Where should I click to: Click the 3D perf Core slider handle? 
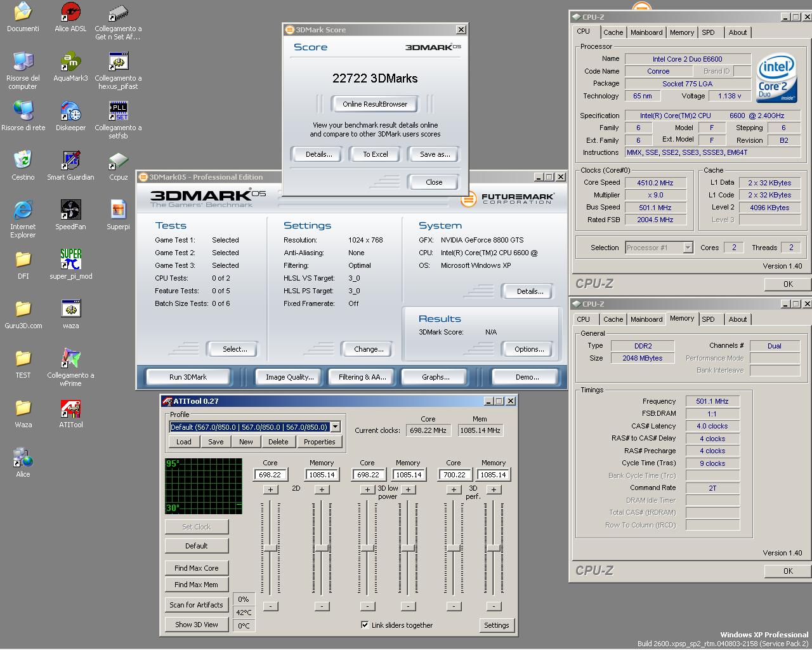454,548
